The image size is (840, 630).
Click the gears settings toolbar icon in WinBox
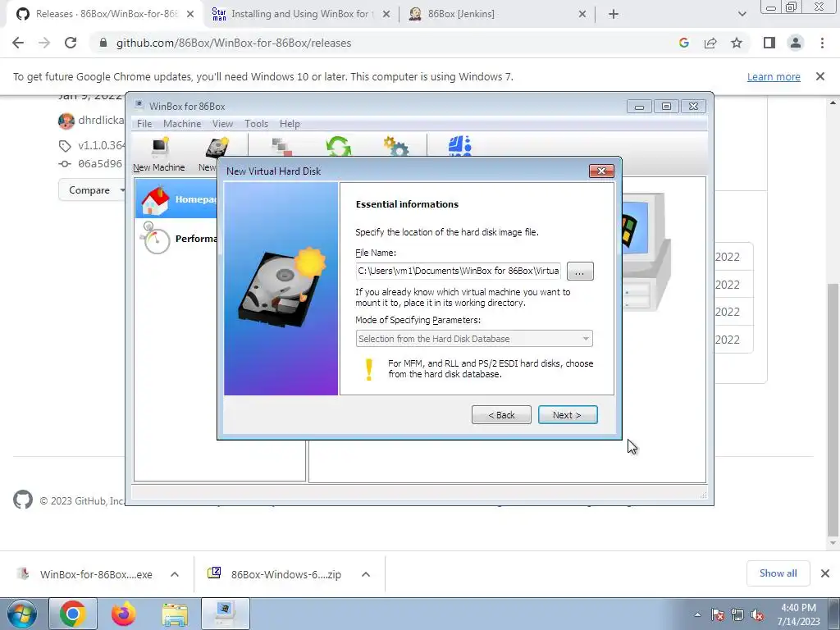pyautogui.click(x=396, y=146)
